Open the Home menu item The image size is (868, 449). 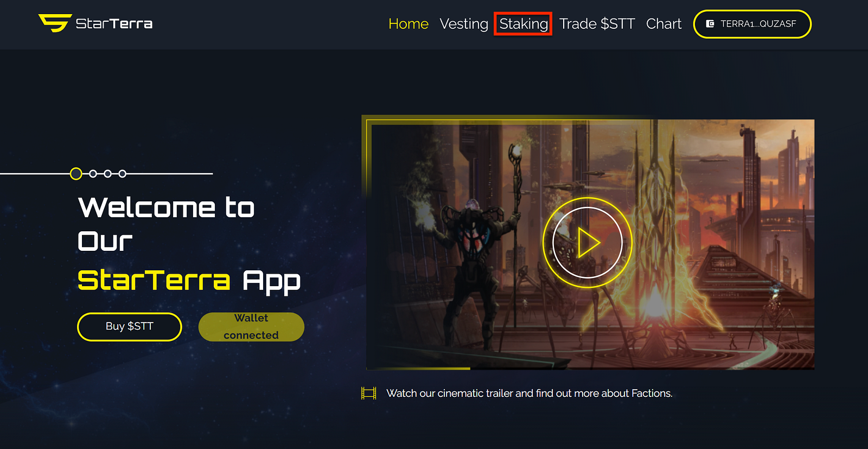tap(409, 24)
